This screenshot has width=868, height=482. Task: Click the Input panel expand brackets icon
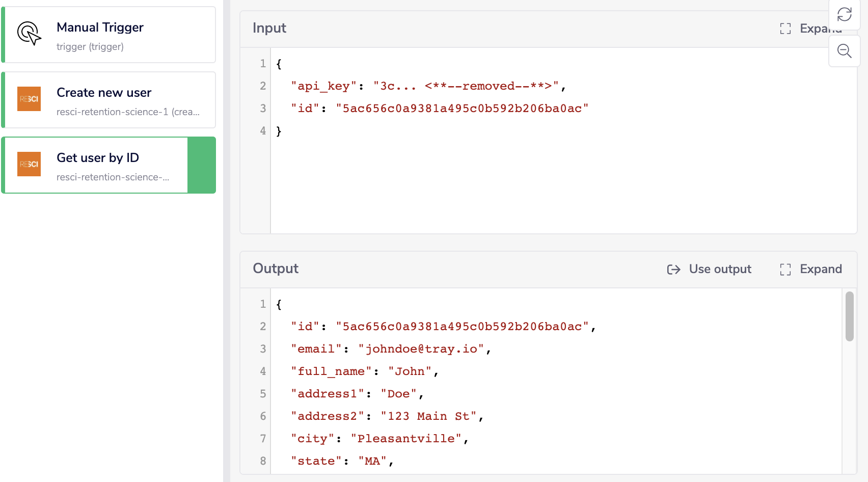(x=785, y=29)
